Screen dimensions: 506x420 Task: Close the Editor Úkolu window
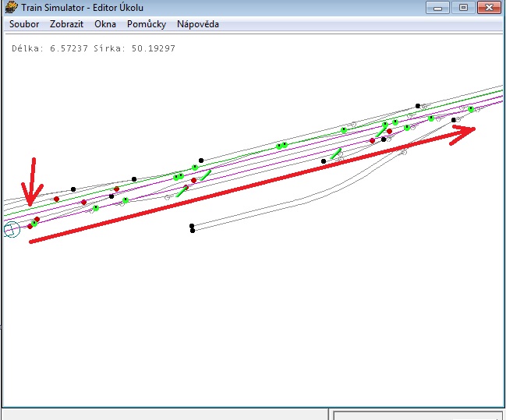[x=489, y=8]
